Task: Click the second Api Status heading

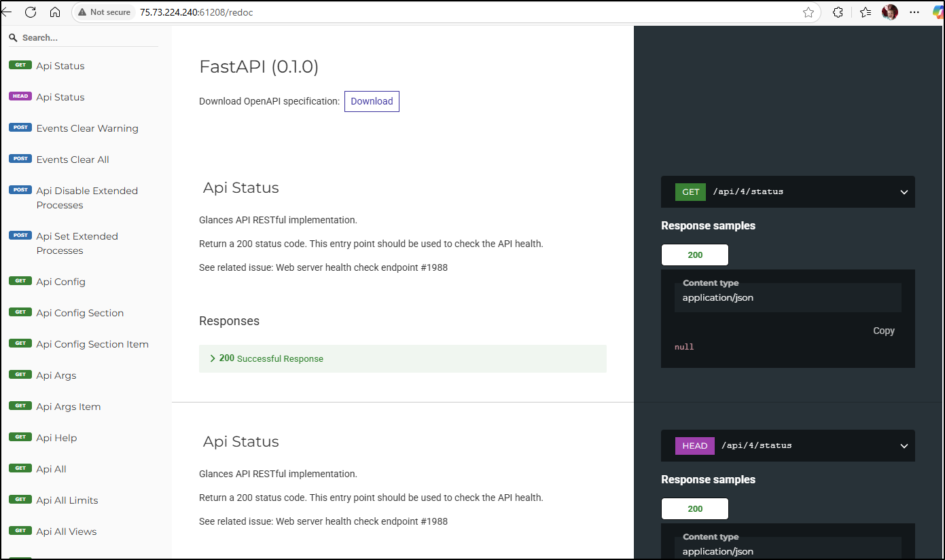Action: (240, 442)
